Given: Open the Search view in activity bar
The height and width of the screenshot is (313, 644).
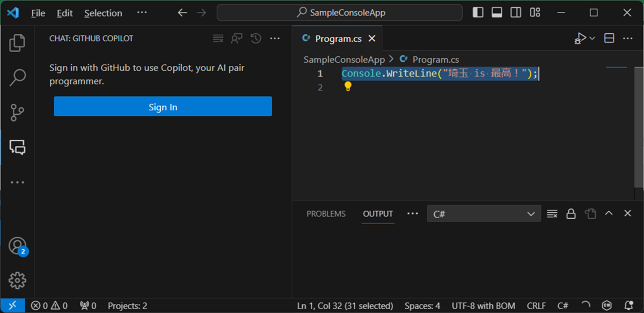Looking at the screenshot, I should point(17,78).
